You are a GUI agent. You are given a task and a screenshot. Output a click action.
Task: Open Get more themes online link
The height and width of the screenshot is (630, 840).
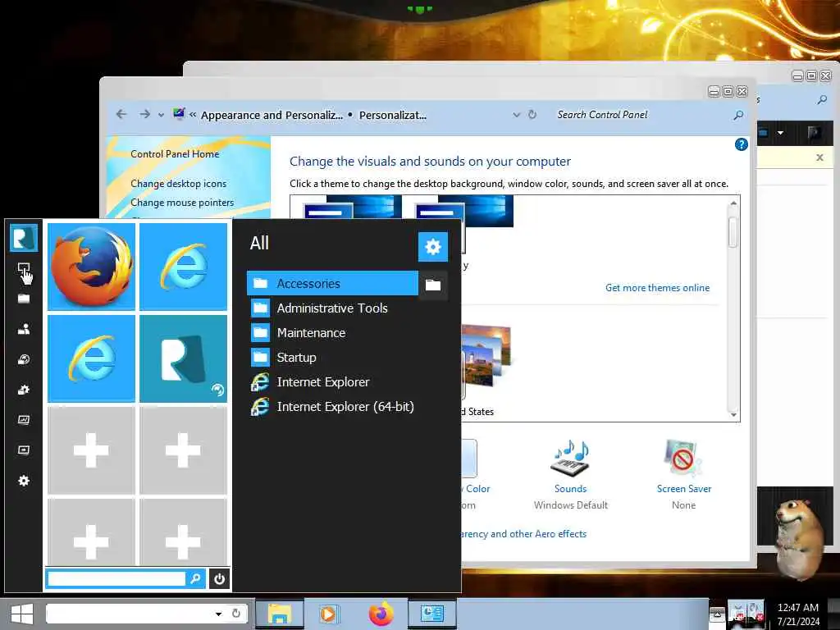coord(657,288)
